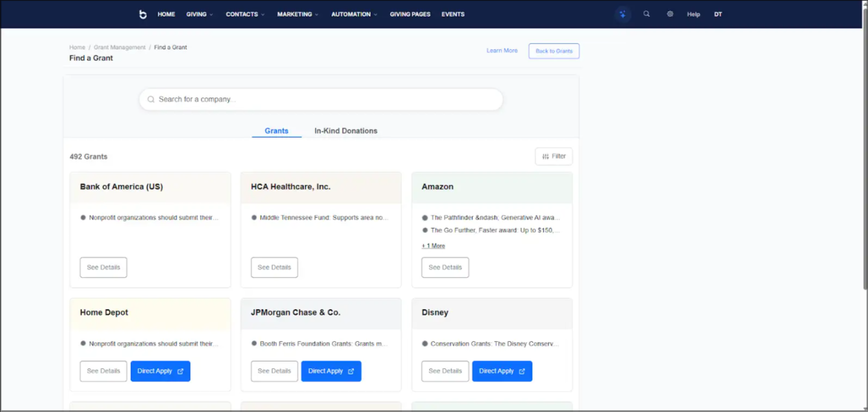Expand '+1 More' on the Amazon card

point(433,246)
